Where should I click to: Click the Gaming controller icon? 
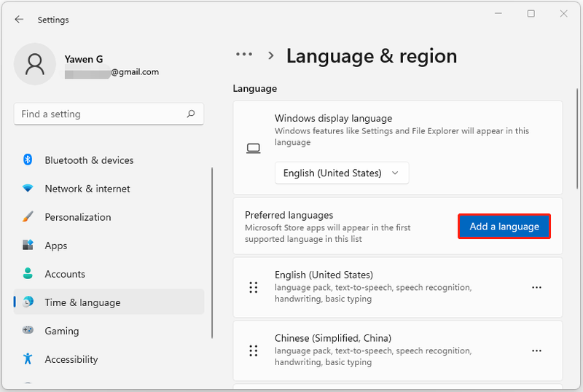click(28, 330)
